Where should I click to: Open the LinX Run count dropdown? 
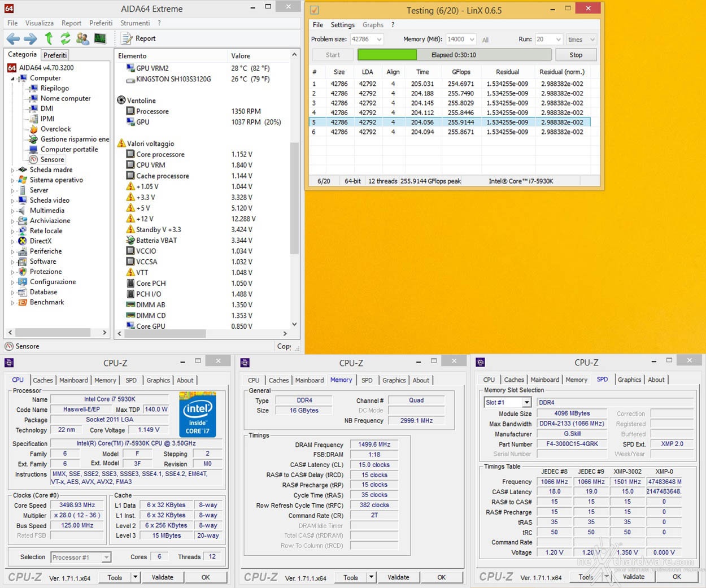coord(558,40)
